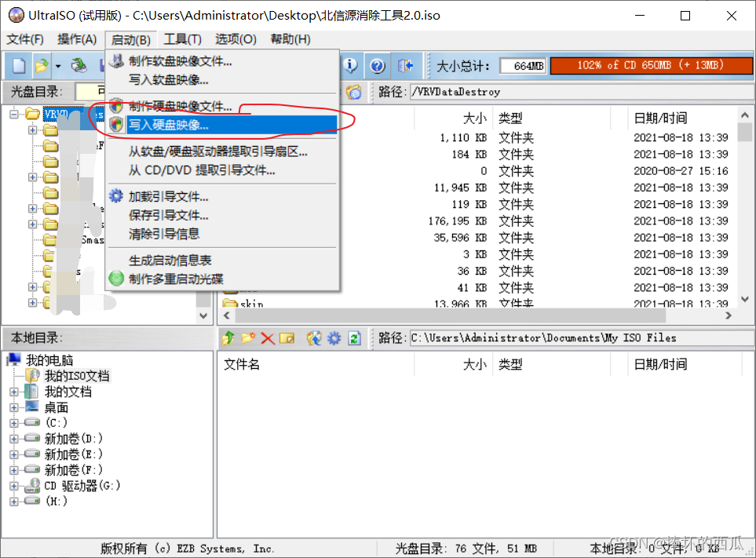Viewport: 756px width, 558px height.
Task: Click the 664MB total size field
Action: pyautogui.click(x=523, y=66)
